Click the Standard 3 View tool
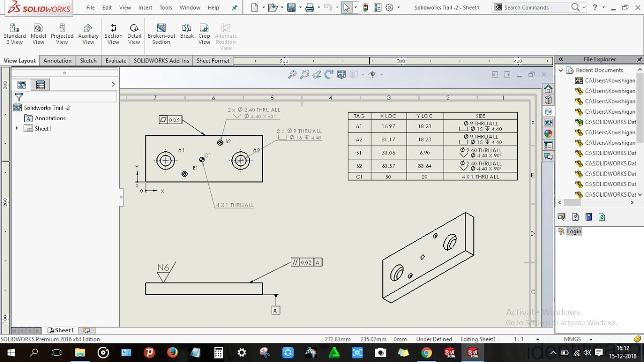Image resolution: width=644 pixels, height=362 pixels. tap(15, 34)
